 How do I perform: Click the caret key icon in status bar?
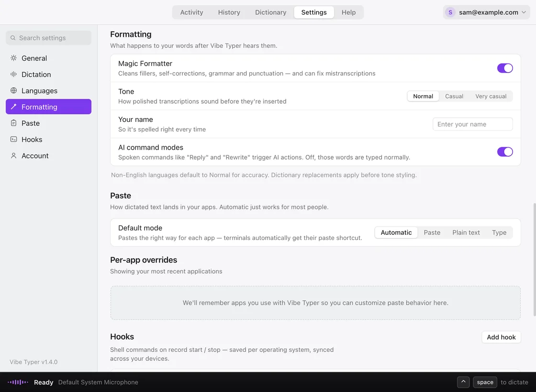tap(463, 382)
